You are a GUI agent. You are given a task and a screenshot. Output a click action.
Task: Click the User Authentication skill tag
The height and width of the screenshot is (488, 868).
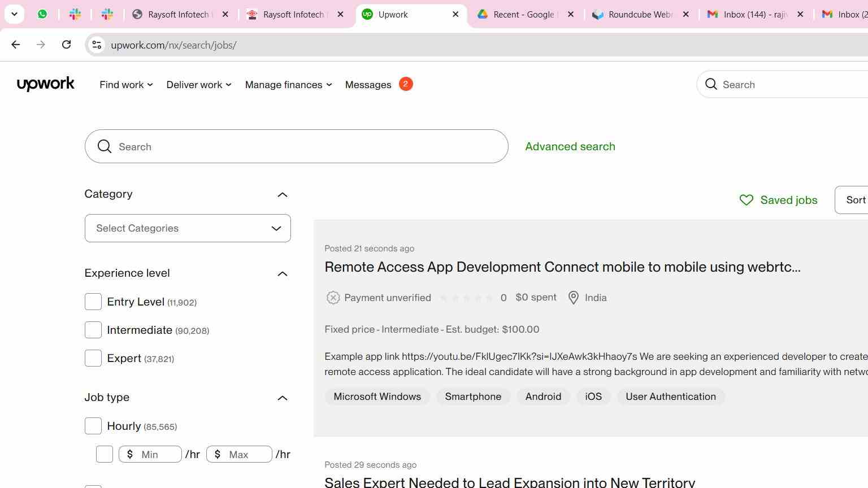coord(671,396)
